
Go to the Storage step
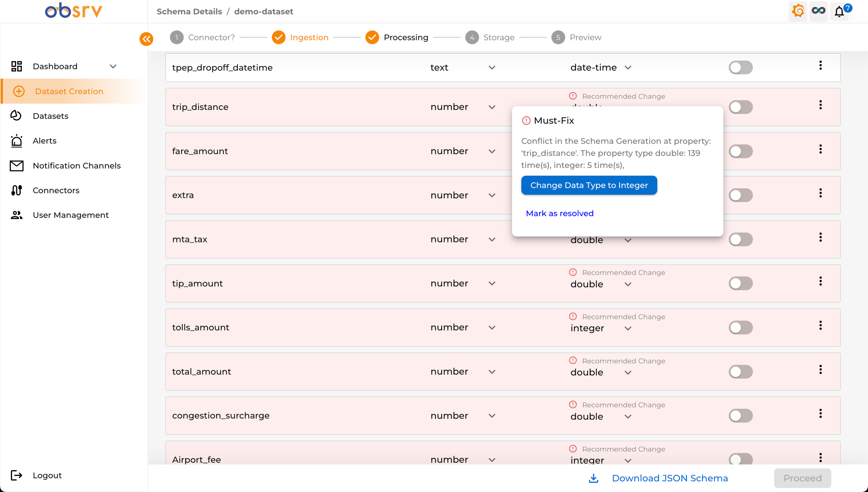[490, 37]
